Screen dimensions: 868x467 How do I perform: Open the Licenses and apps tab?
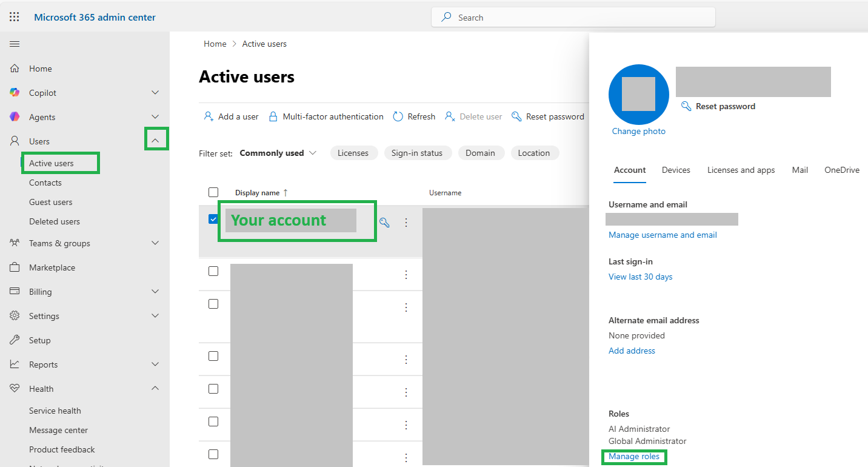point(741,170)
